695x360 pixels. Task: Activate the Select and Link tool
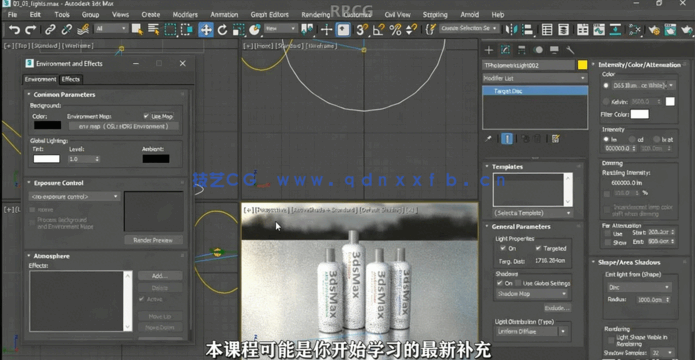click(51, 30)
